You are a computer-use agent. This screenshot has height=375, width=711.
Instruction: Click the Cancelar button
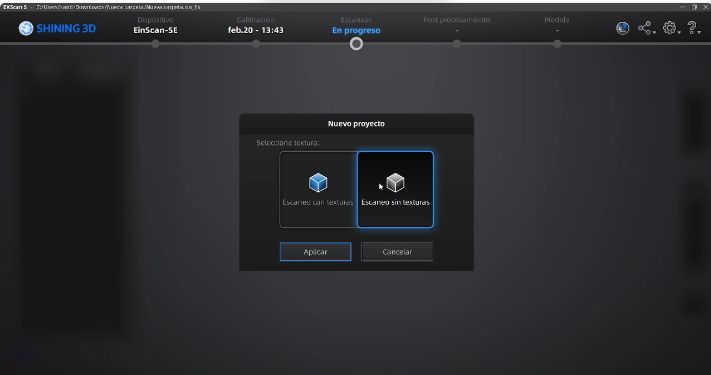tap(397, 252)
